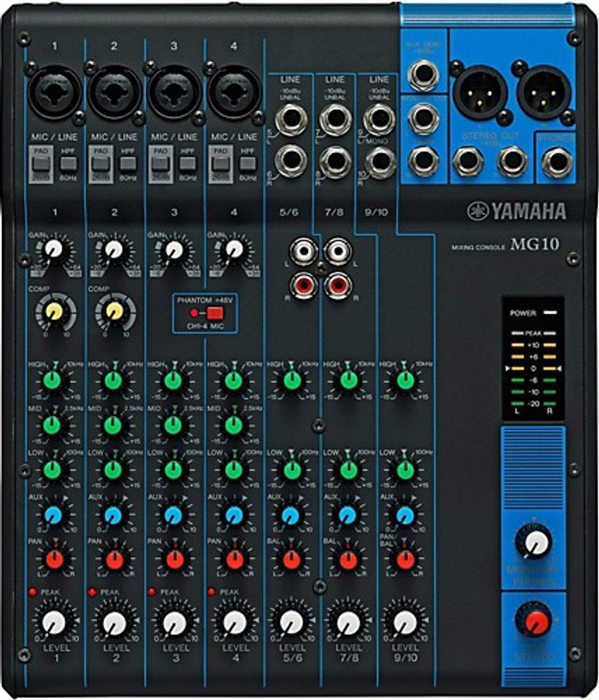This screenshot has height=700, width=599.
Task: Click the LEVEL 1 knob
Action: pos(54,622)
